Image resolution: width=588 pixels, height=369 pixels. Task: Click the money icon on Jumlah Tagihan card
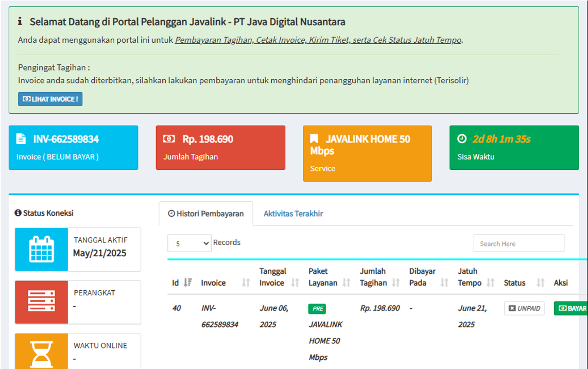169,139
